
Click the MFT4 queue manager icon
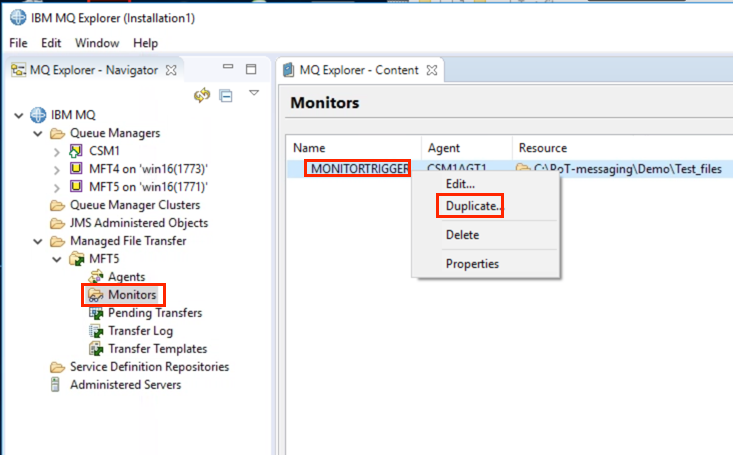[x=76, y=168]
